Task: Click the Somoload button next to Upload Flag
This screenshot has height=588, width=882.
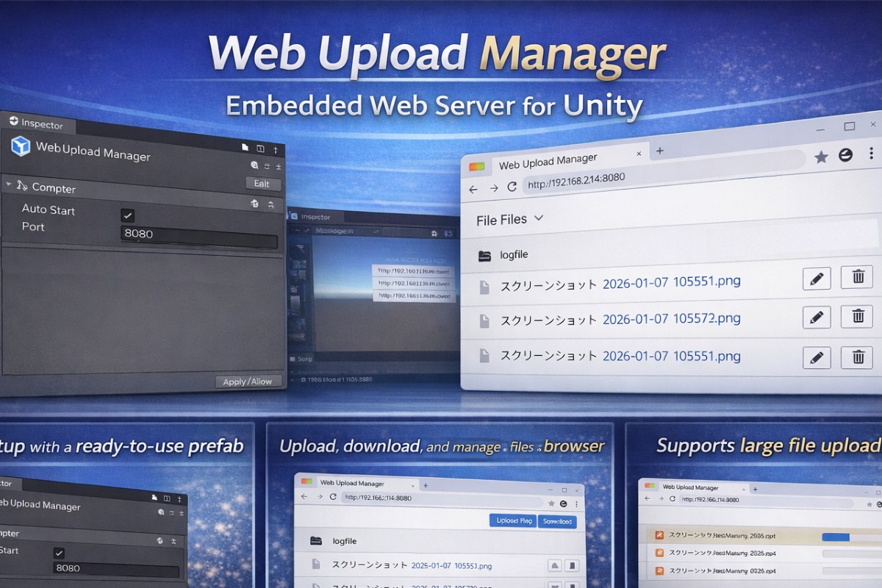Action: [x=557, y=521]
